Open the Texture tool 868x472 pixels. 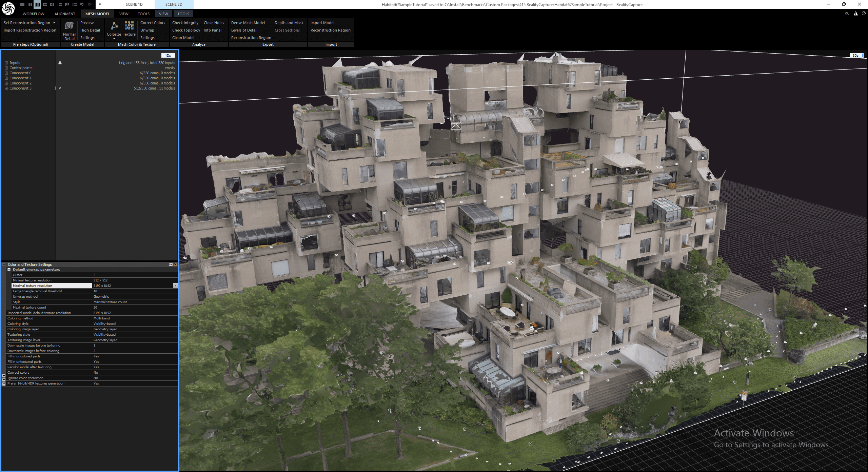click(129, 30)
